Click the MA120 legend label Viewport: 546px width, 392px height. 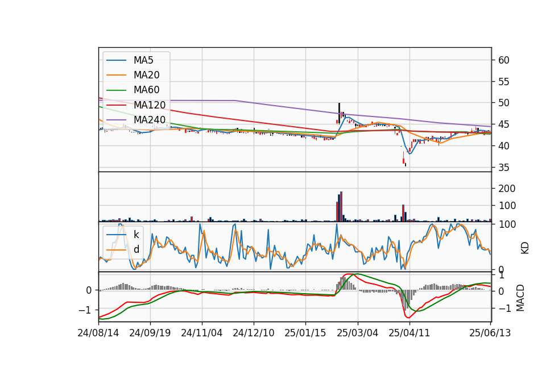[x=150, y=105]
